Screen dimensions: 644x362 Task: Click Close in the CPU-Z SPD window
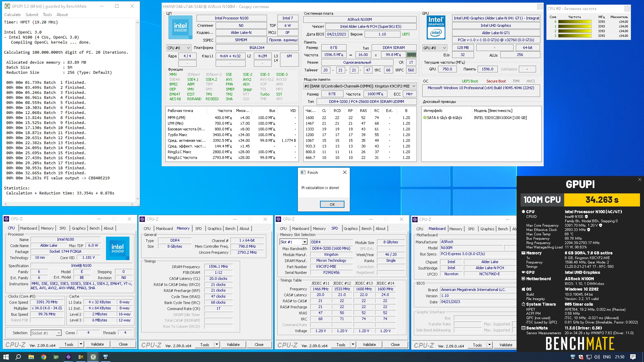(395, 345)
